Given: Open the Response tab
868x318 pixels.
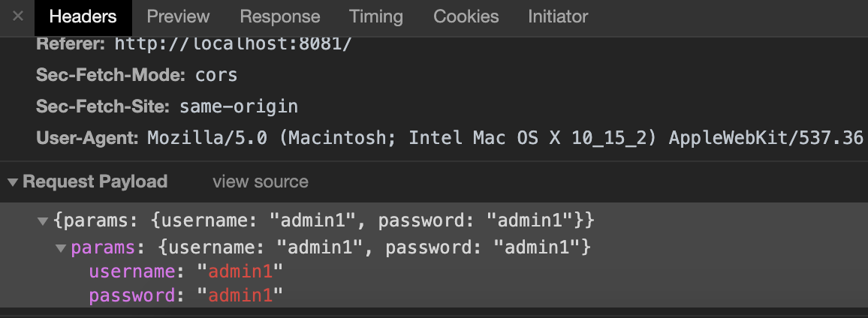Looking at the screenshot, I should coord(280,16).
